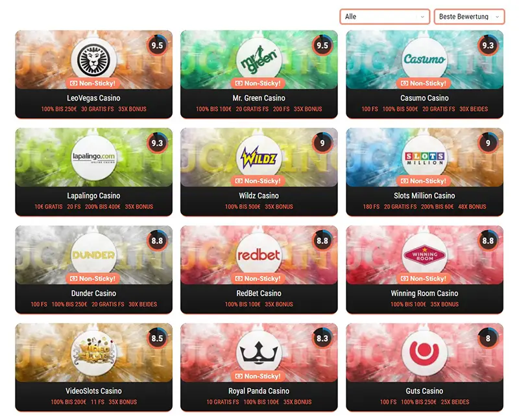Click the VideoSlots logo icon
Screen dimensions: 519x420
(x=93, y=353)
